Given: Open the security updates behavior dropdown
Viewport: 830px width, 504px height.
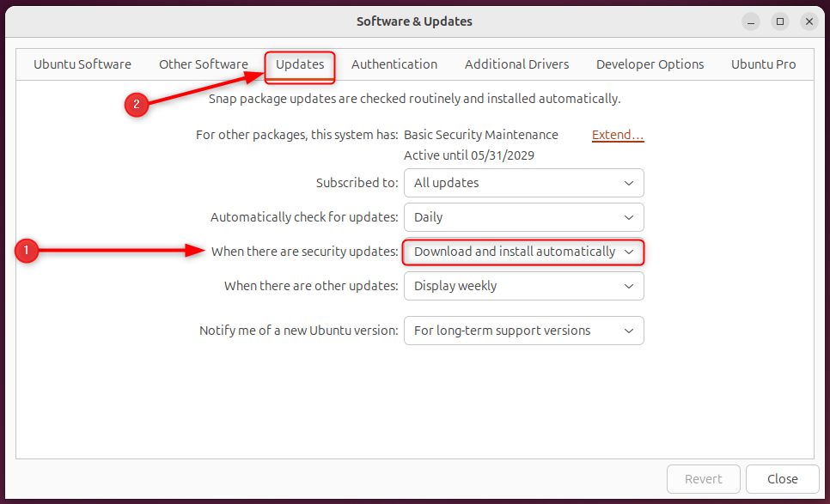Looking at the screenshot, I should click(x=523, y=252).
